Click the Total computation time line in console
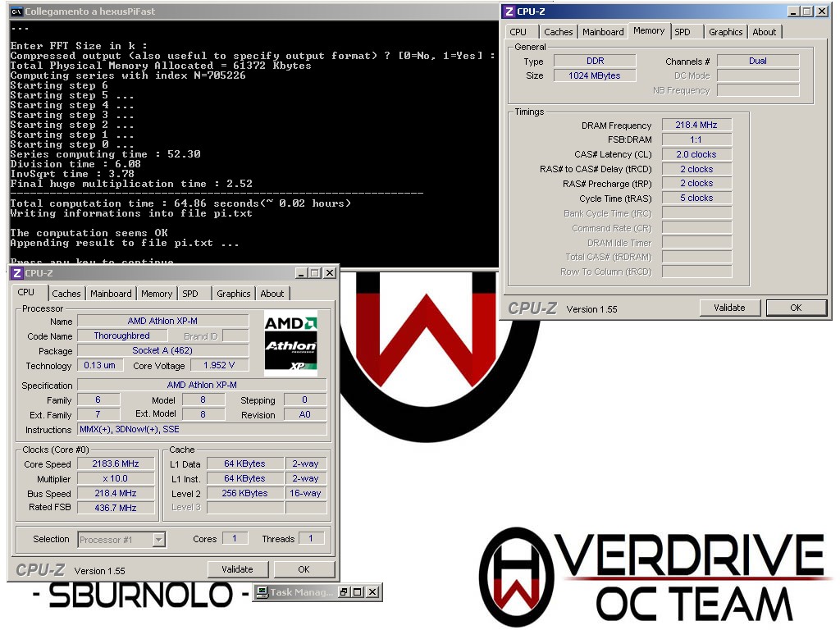Image resolution: width=840 pixels, height=630 pixels. [x=180, y=203]
